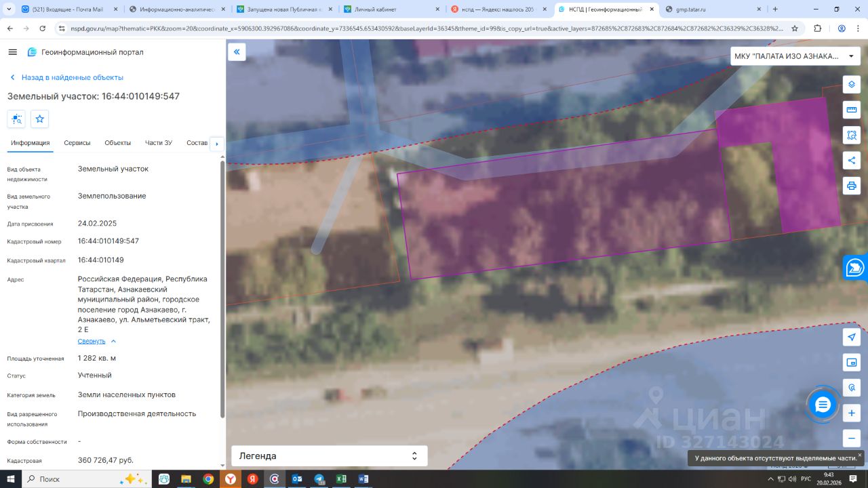Click the zoom-to-object icon under the parcel title
The height and width of the screenshot is (488, 868).
pyautogui.click(x=17, y=119)
